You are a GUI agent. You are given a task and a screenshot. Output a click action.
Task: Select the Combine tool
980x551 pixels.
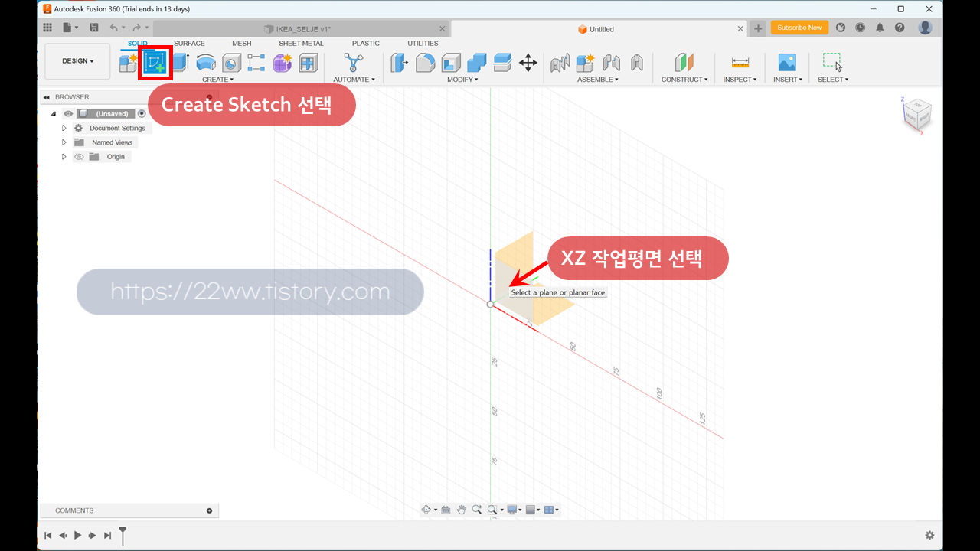coord(477,63)
